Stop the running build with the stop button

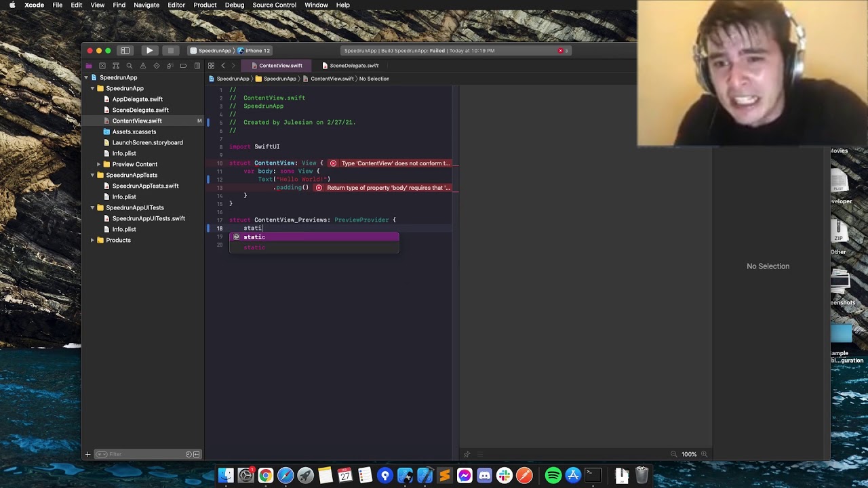[171, 51]
